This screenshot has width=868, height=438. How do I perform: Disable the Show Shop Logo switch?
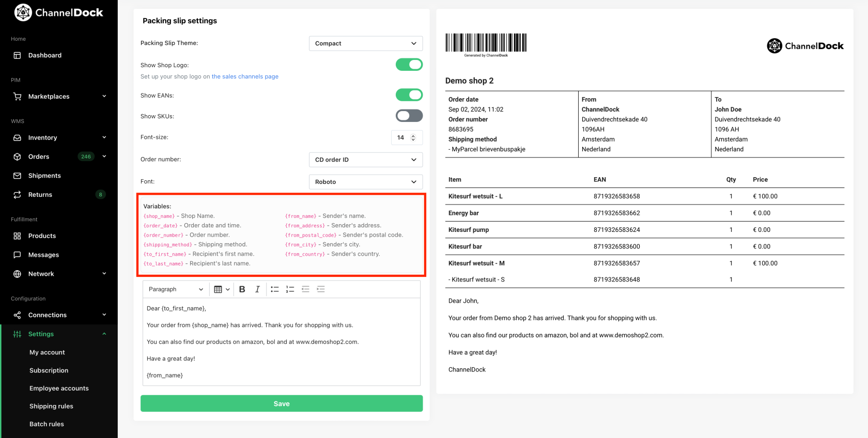[x=409, y=65]
